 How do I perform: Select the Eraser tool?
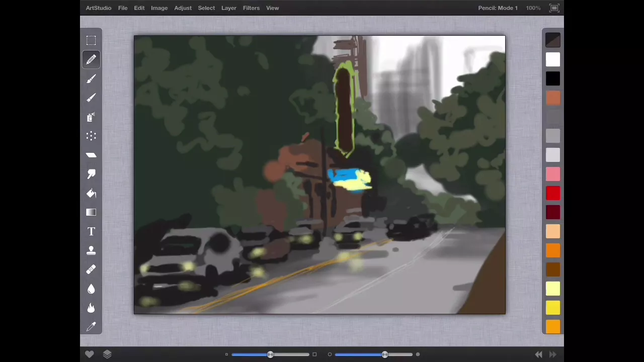[x=91, y=155]
